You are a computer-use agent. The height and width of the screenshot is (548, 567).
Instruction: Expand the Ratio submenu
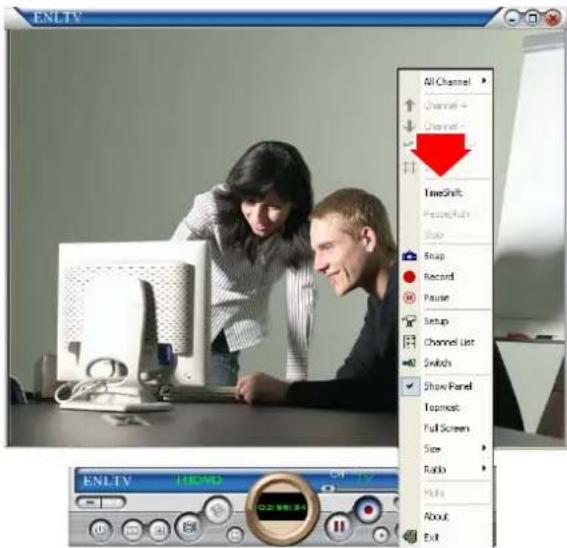(x=446, y=470)
